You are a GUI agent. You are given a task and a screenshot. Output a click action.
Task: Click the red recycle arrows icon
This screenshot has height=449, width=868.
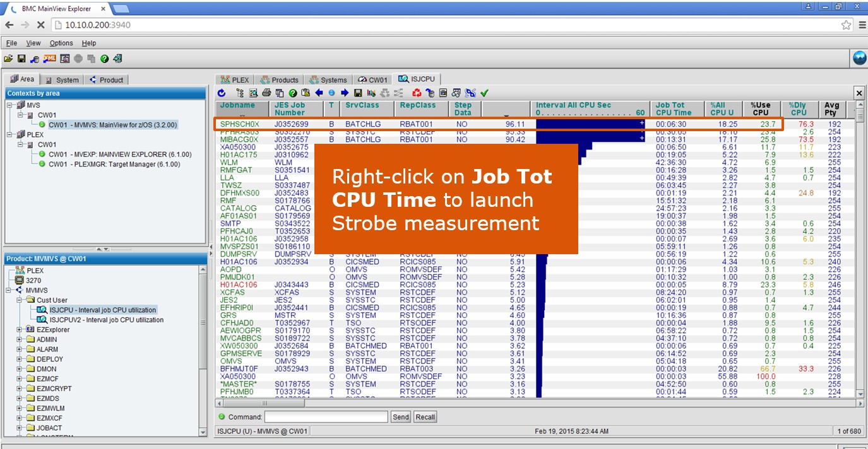pos(417,93)
